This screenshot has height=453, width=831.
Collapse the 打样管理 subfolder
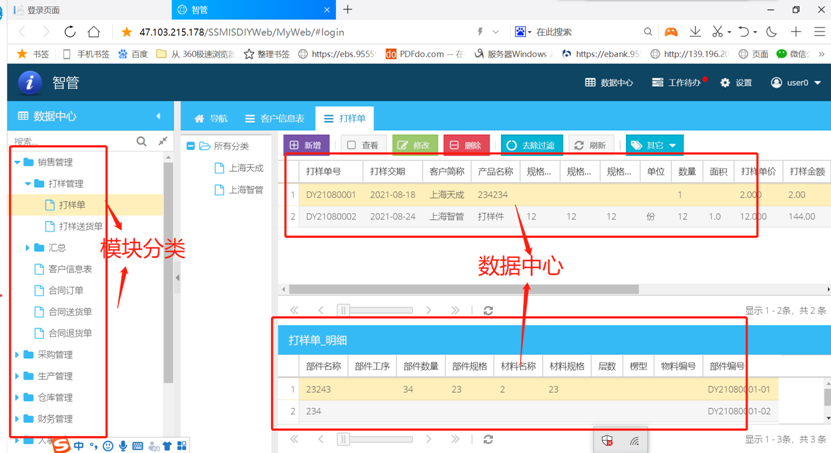pos(28,183)
